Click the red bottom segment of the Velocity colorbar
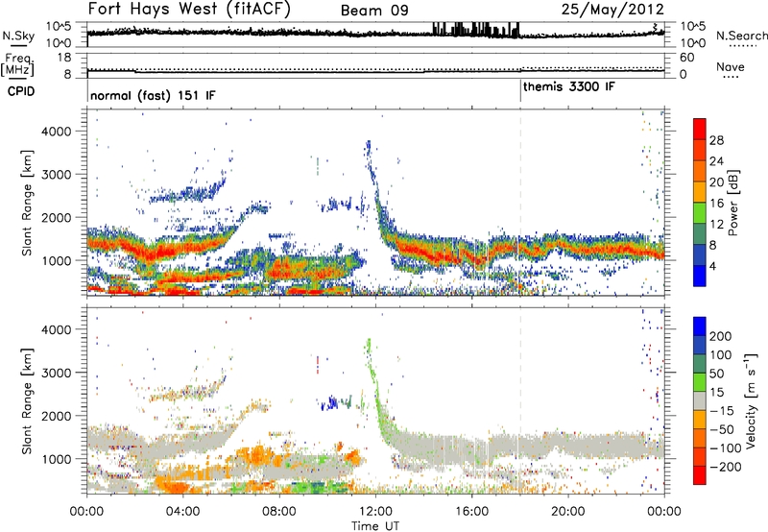768x532 pixels. [x=700, y=475]
